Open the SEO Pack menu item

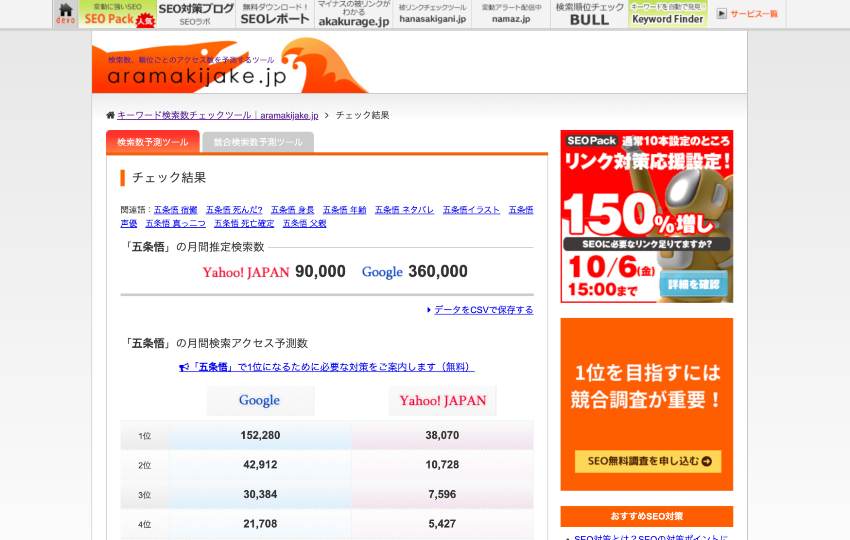pyautogui.click(x=118, y=14)
